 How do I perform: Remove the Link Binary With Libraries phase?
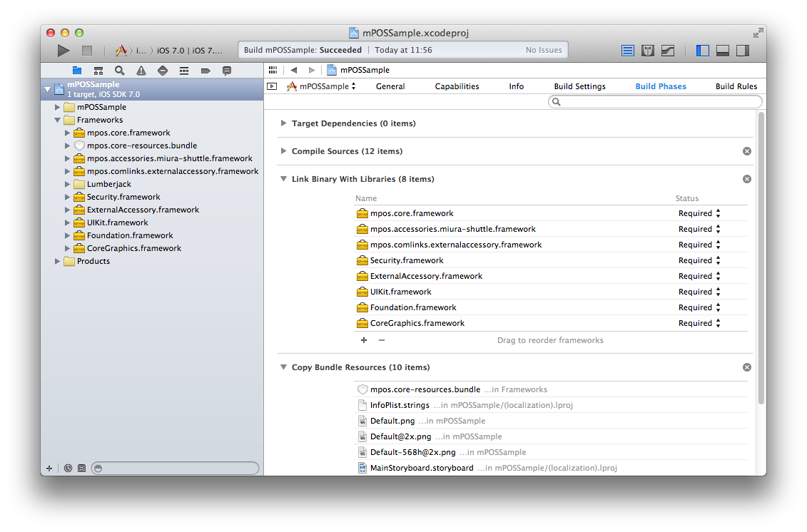point(747,179)
